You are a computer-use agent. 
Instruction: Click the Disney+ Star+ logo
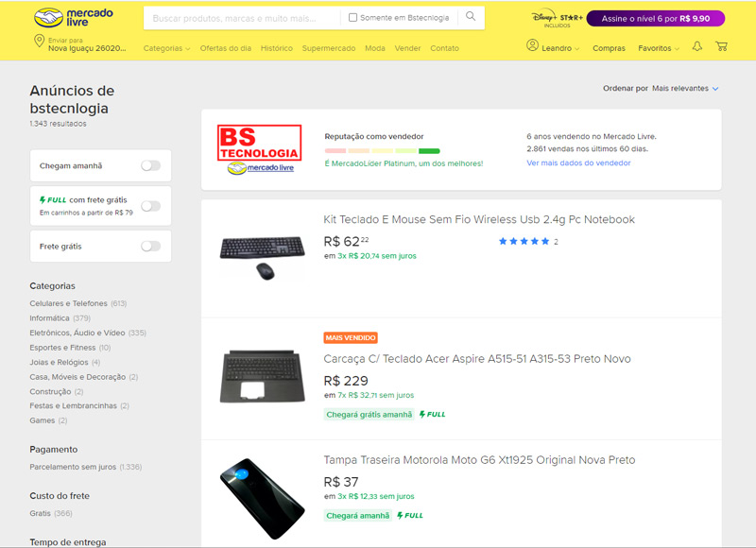[557, 19]
